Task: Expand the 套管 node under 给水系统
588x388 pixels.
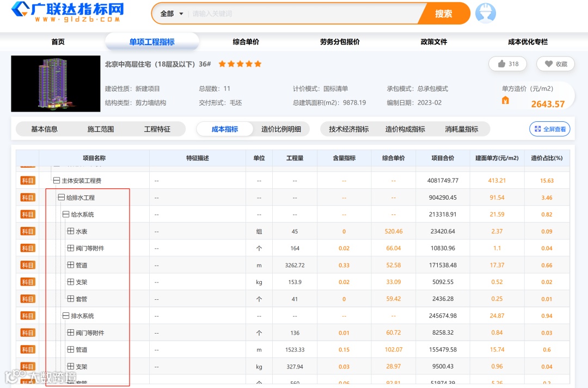Action: pyautogui.click(x=70, y=298)
